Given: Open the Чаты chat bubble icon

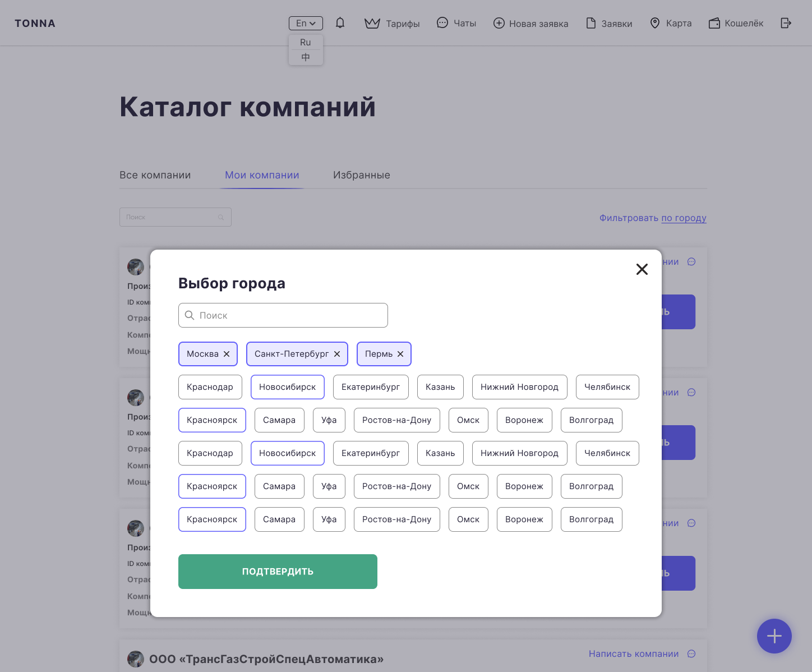Looking at the screenshot, I should click(x=442, y=23).
